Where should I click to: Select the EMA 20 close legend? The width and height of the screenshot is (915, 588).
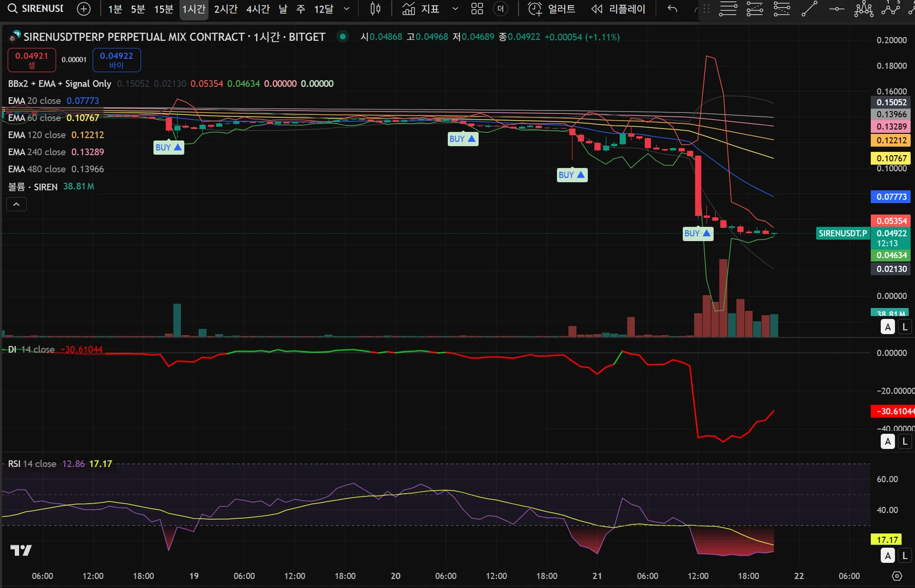click(x=34, y=101)
